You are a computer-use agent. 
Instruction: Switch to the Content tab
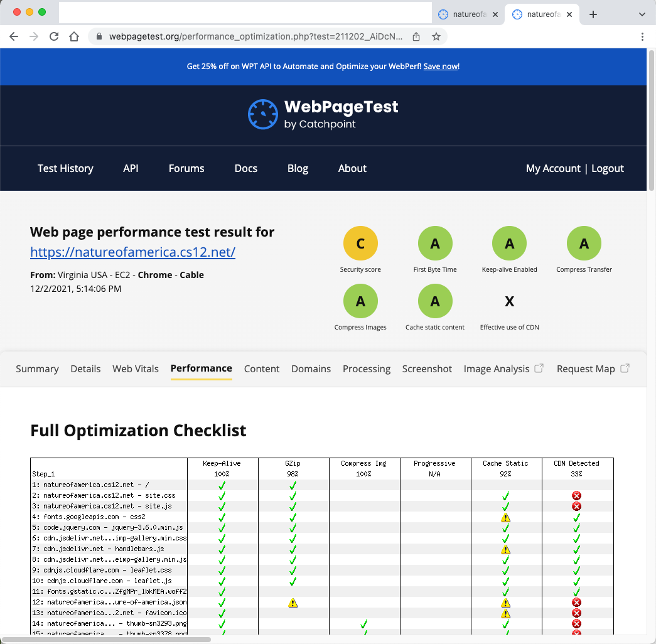[x=262, y=368]
